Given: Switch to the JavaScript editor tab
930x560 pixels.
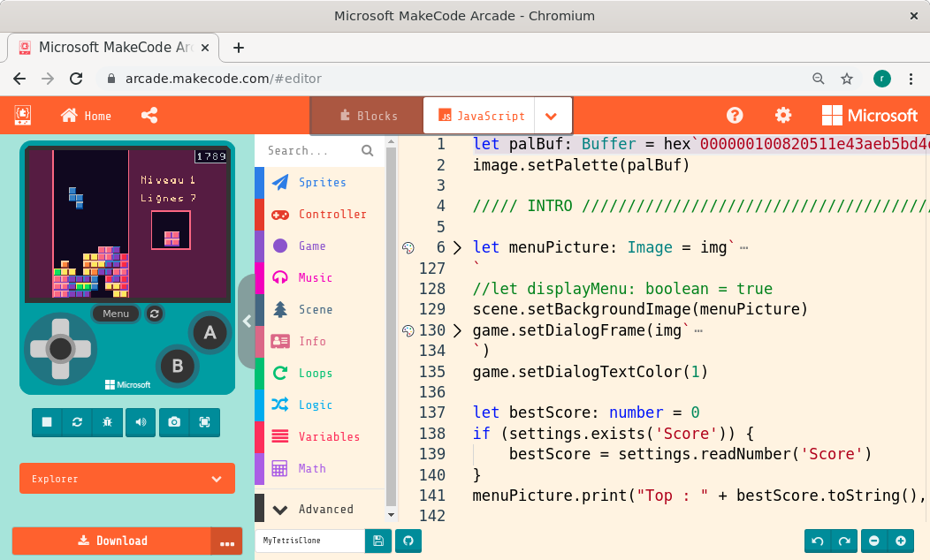Looking at the screenshot, I should (x=480, y=116).
